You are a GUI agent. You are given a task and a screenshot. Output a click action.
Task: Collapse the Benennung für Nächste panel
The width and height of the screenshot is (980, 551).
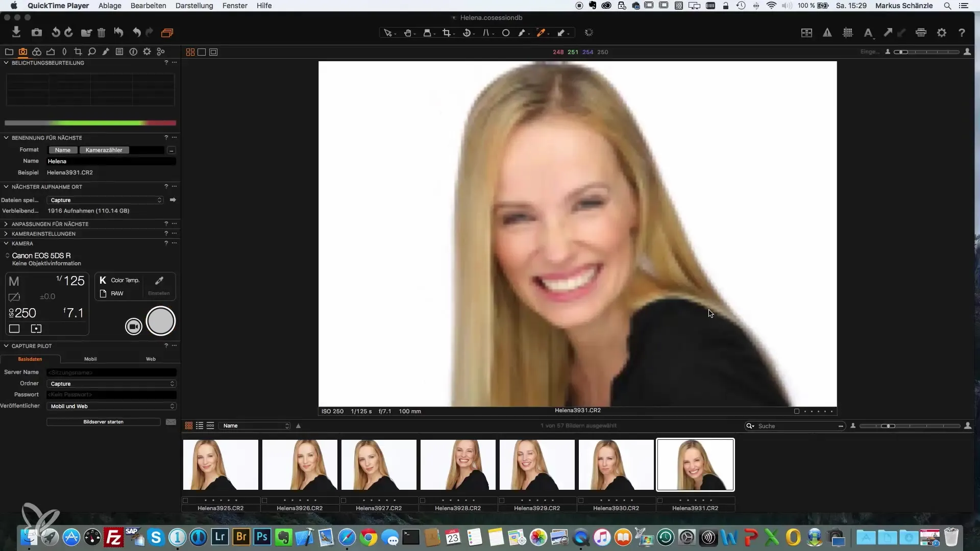click(6, 138)
